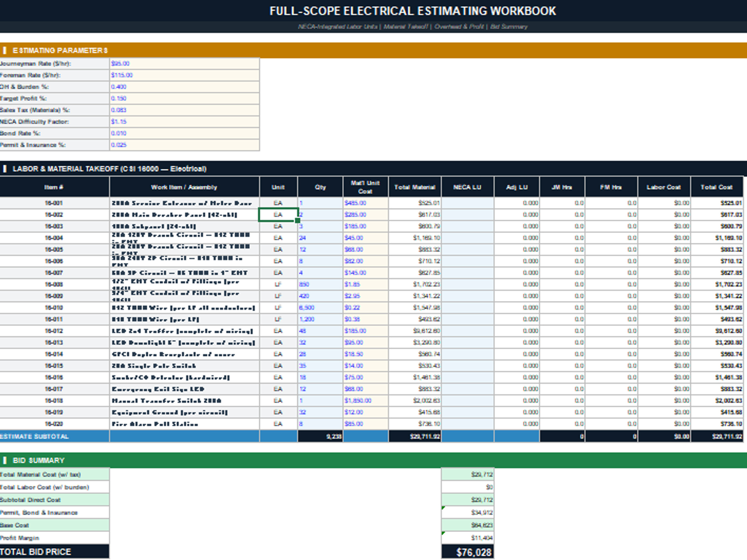Click the Bond Rate % value cell
The height and width of the screenshot is (560, 747).
click(x=184, y=133)
